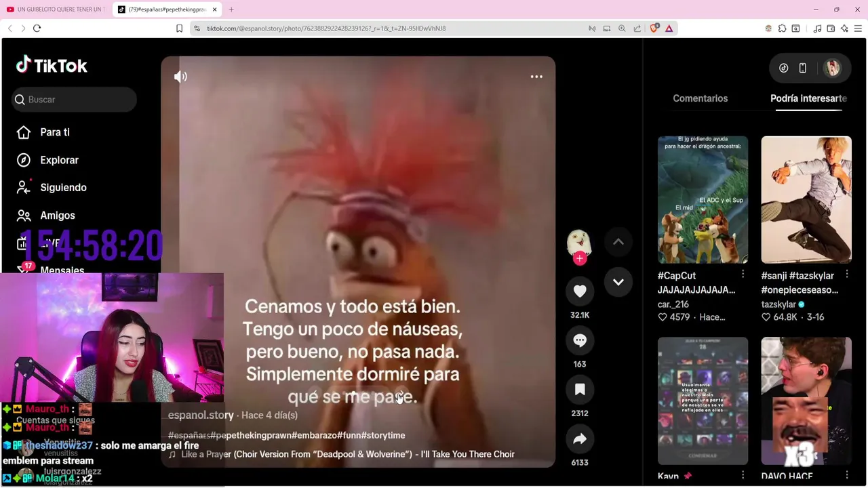Open browser extensions puzzle icon
868x488 pixels.
point(783,28)
